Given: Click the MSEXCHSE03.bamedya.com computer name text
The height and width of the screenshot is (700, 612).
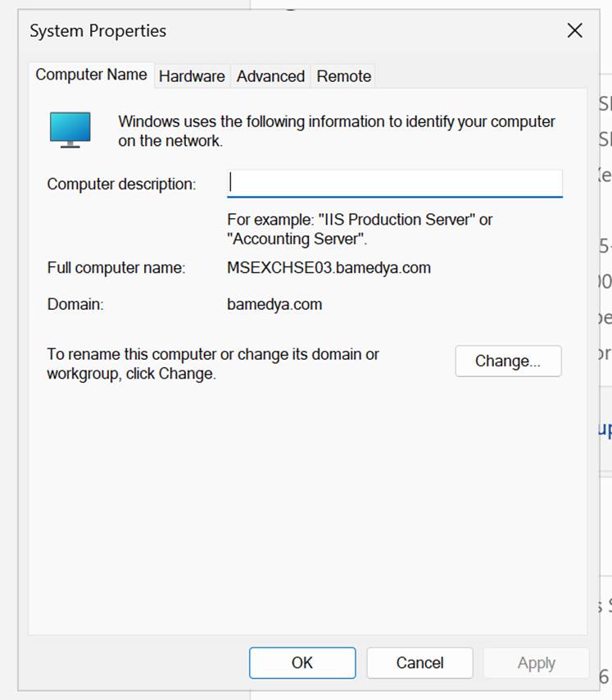Looking at the screenshot, I should pyautogui.click(x=329, y=268).
